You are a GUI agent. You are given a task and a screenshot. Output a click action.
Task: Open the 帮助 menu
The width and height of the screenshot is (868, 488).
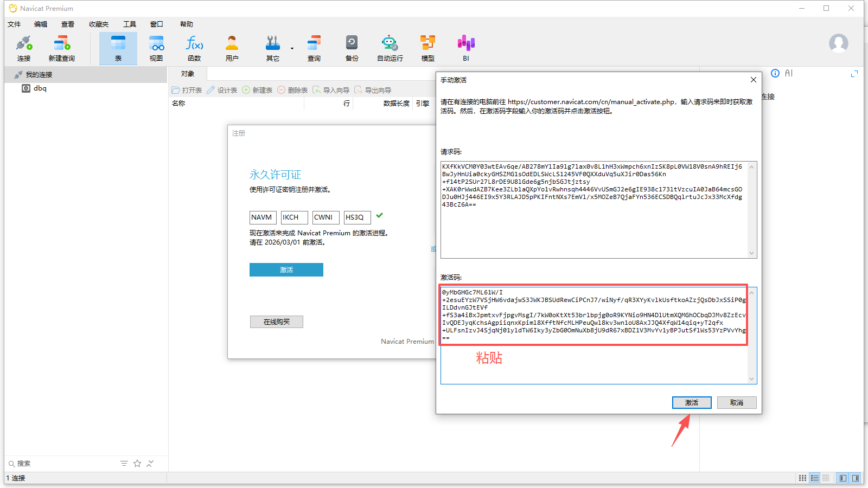point(187,24)
